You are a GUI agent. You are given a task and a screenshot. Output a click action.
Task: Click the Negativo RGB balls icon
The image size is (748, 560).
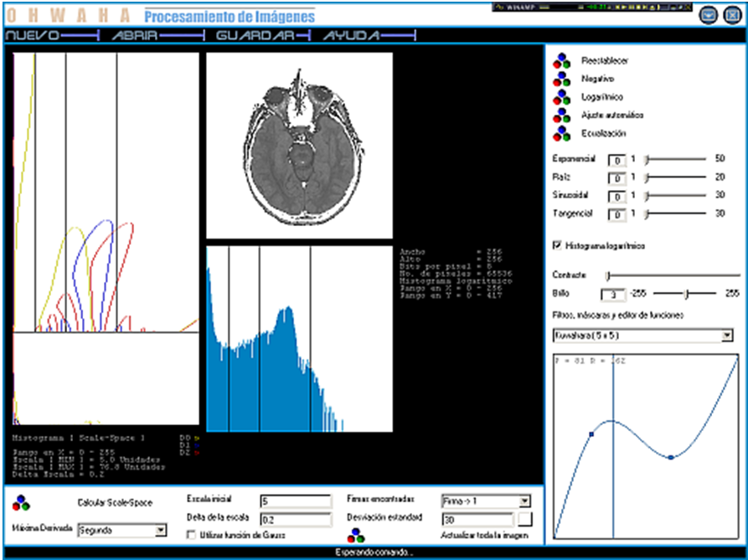(x=561, y=80)
